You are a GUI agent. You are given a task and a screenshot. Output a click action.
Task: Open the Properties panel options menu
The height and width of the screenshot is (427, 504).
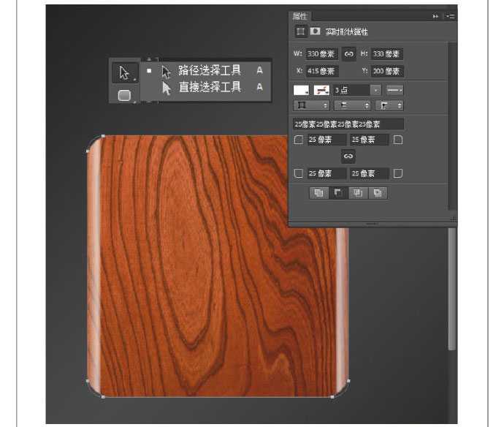[451, 15]
